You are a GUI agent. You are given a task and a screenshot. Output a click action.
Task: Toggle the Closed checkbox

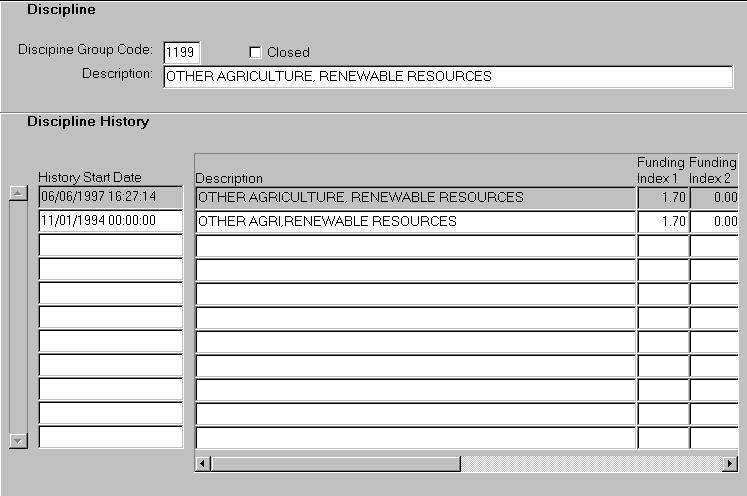click(x=255, y=53)
